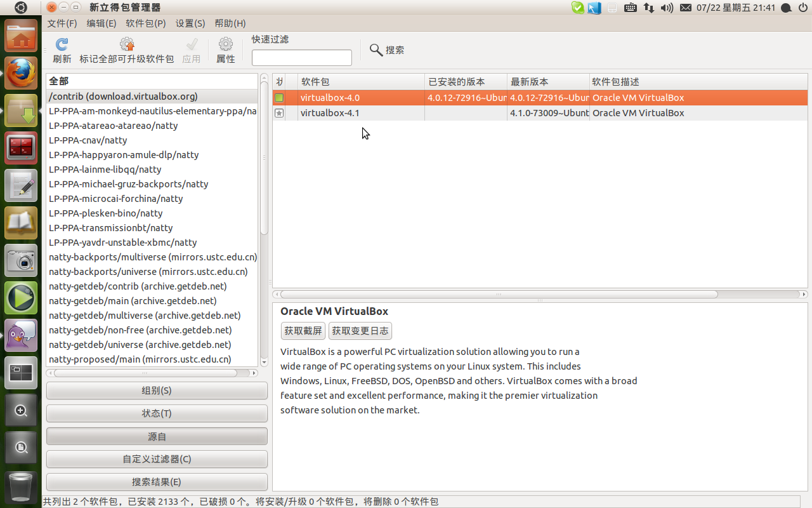
Task: Open the sound volume indicator
Action: point(666,8)
